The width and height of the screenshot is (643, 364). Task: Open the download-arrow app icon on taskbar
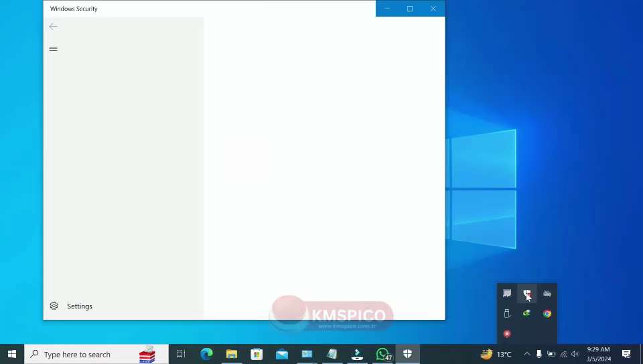pyautogui.click(x=357, y=354)
